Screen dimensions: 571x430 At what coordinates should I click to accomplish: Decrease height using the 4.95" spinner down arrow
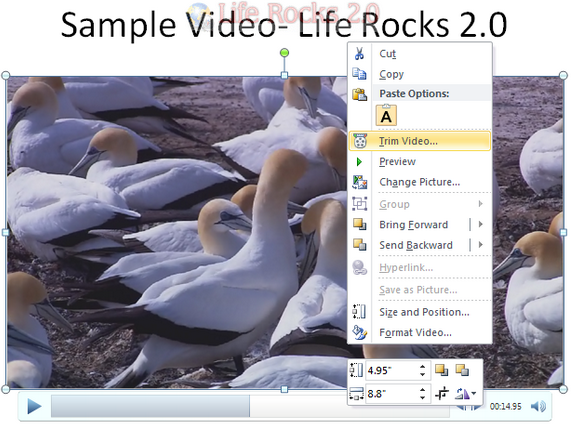coord(422,375)
